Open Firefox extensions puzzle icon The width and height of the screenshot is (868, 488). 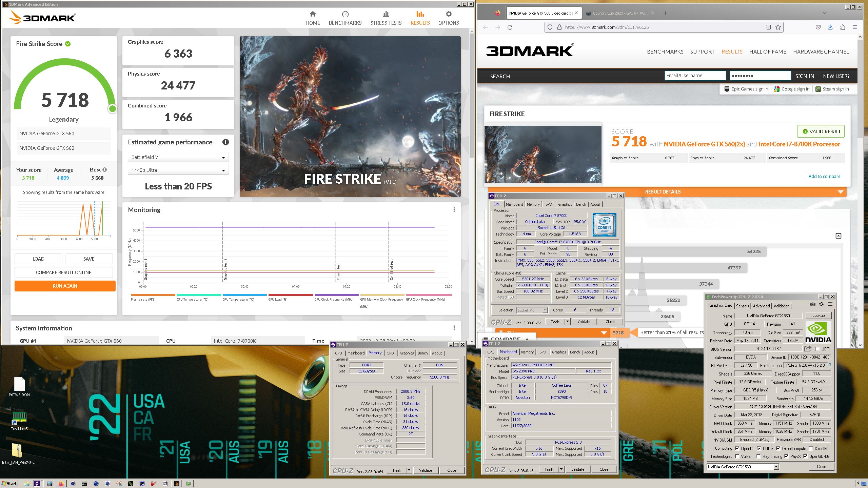point(843,27)
